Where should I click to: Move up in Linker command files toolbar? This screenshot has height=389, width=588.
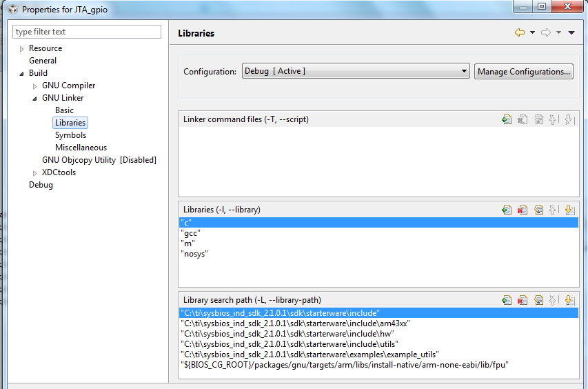553,119
